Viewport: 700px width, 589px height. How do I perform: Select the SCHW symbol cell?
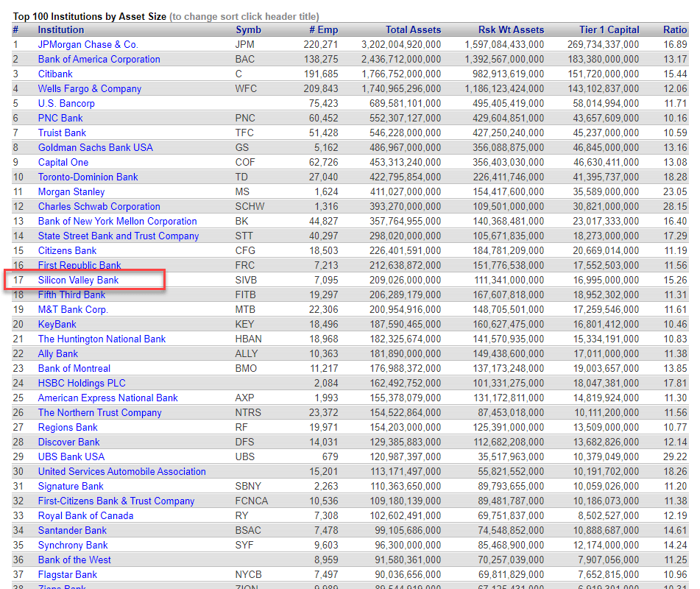(x=250, y=207)
